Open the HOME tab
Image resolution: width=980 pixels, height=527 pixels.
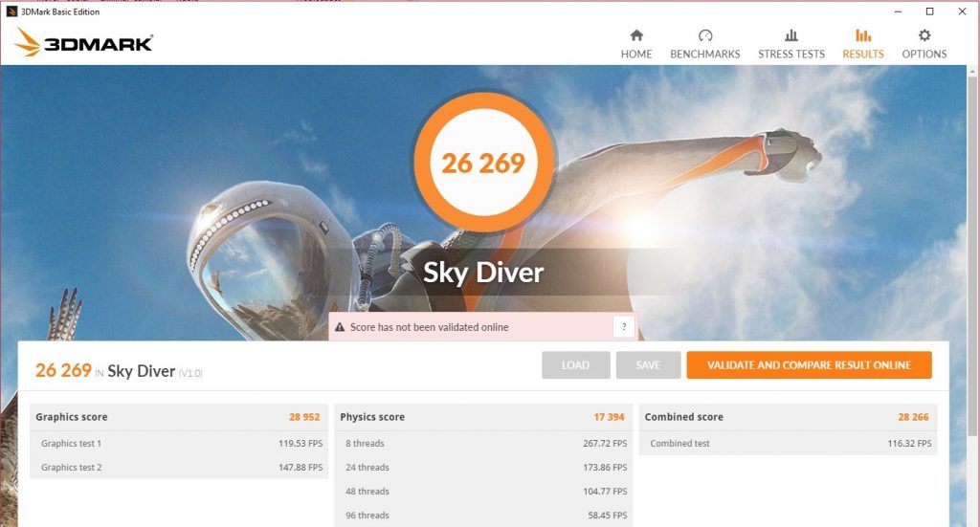(x=636, y=44)
